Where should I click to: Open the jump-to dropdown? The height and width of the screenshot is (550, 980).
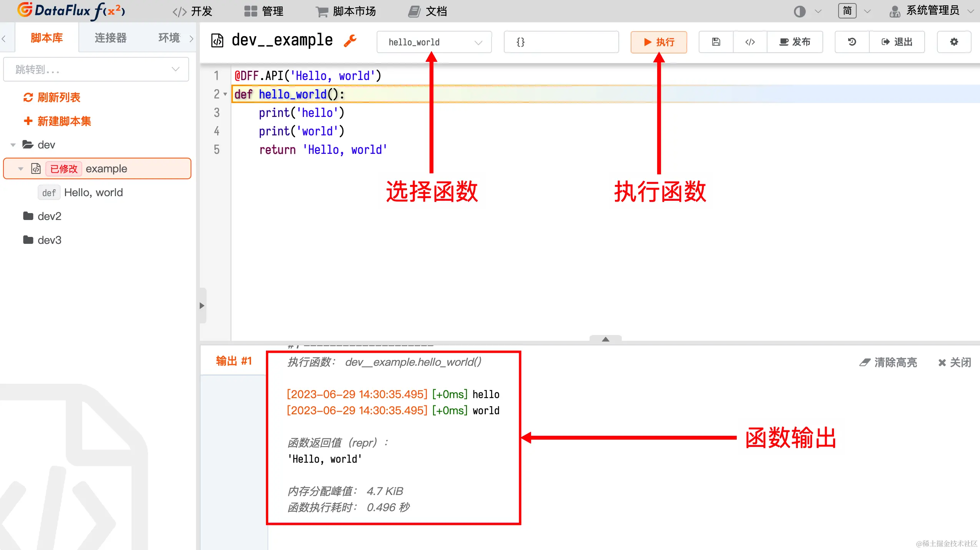pyautogui.click(x=96, y=70)
